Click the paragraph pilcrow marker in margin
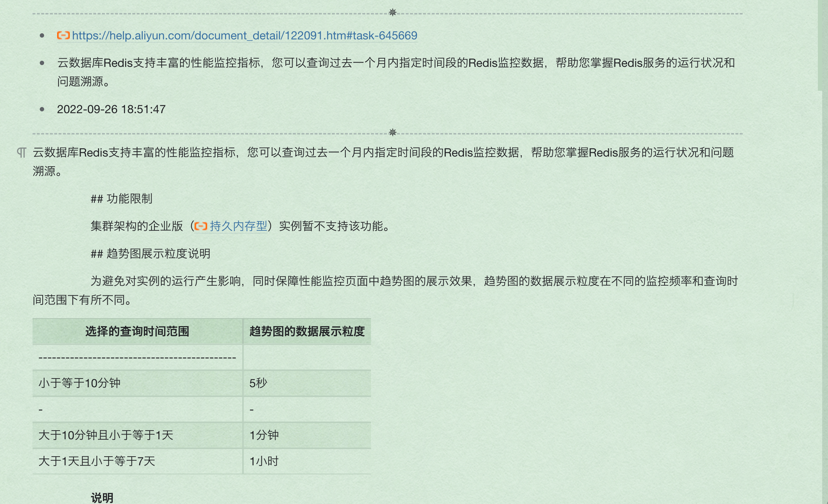Image resolution: width=828 pixels, height=504 pixels. point(22,153)
